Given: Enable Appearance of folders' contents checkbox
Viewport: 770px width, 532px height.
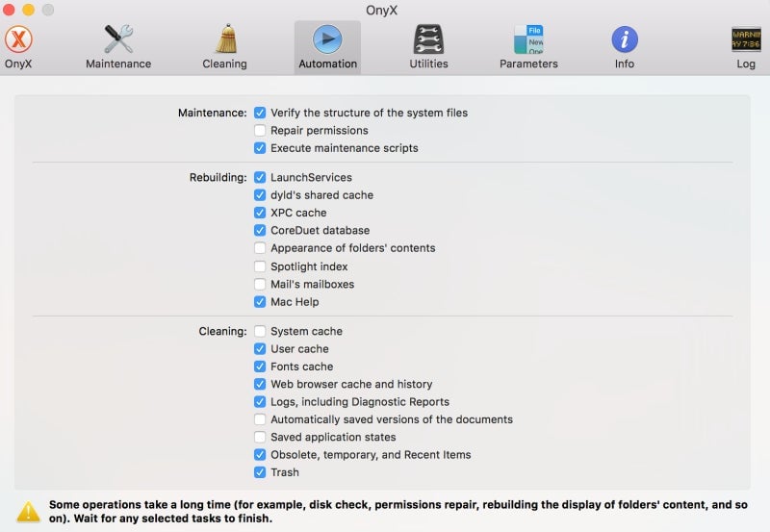Looking at the screenshot, I should [x=260, y=248].
